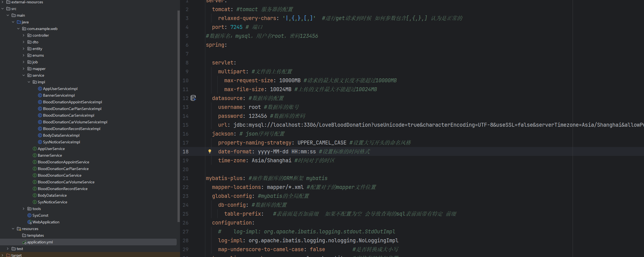Select the SysNoticeService interface
Viewport: 644px width, 257px height.
[x=53, y=202]
